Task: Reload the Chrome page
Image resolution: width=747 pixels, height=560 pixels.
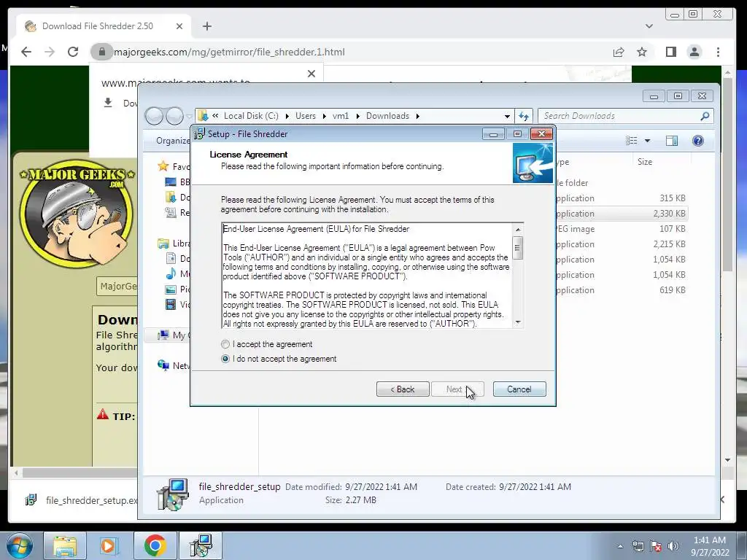Action: (x=73, y=52)
